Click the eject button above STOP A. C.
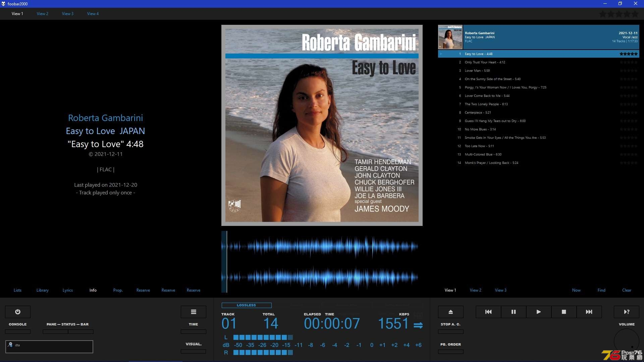 coord(450,312)
